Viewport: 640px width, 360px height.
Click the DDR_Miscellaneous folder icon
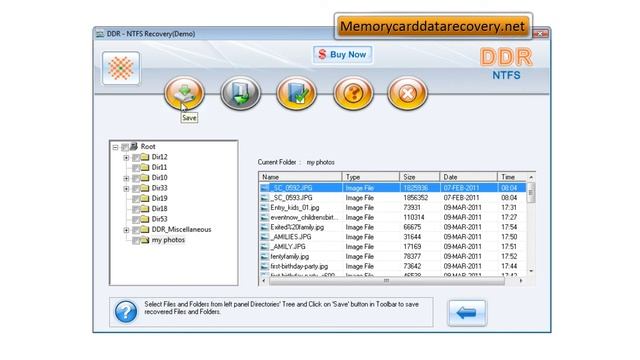tap(144, 229)
